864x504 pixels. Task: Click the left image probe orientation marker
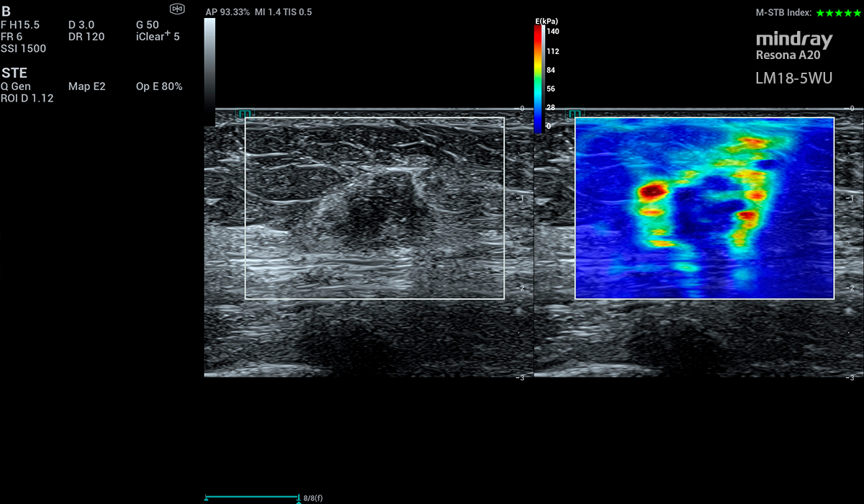pyautogui.click(x=244, y=114)
